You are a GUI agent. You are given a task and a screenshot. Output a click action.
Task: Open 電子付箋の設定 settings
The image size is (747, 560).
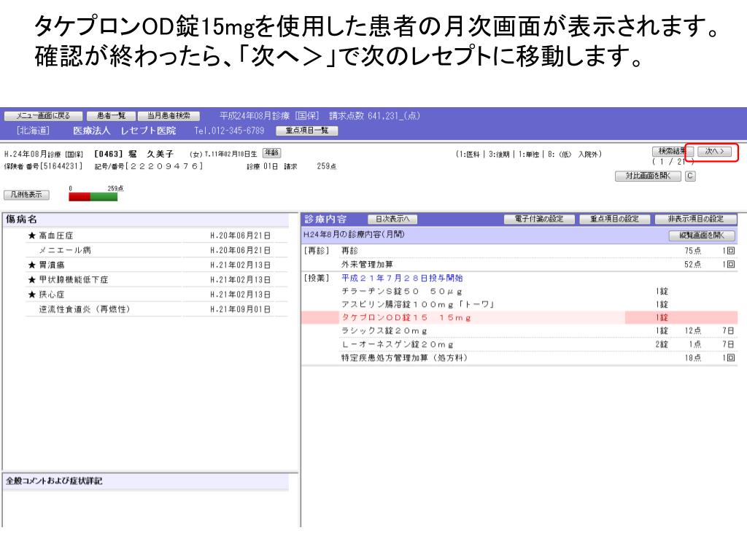[538, 219]
